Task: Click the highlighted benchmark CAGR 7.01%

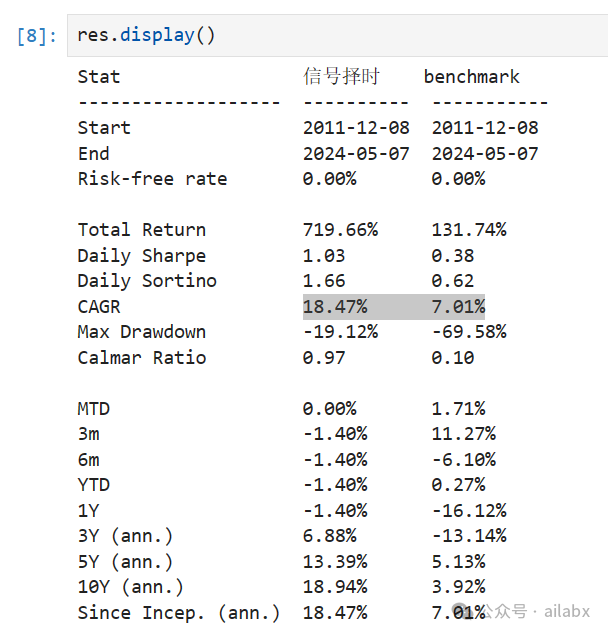Action: 458,307
